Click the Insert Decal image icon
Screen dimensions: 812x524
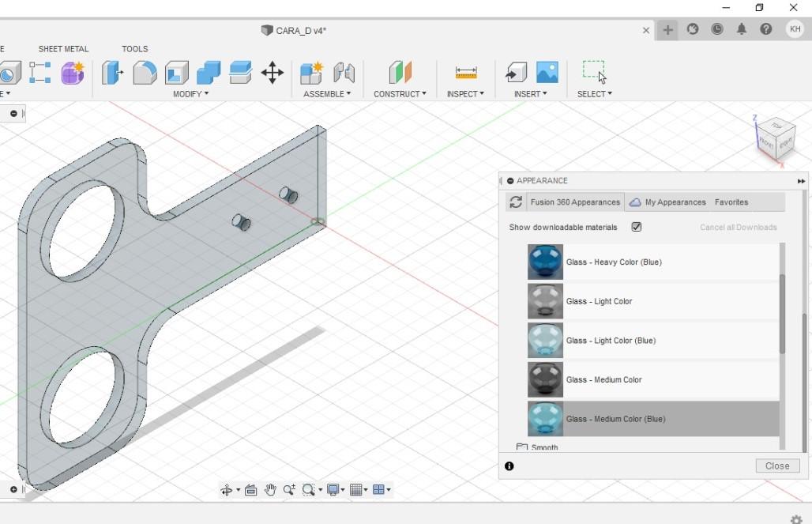tap(547, 73)
